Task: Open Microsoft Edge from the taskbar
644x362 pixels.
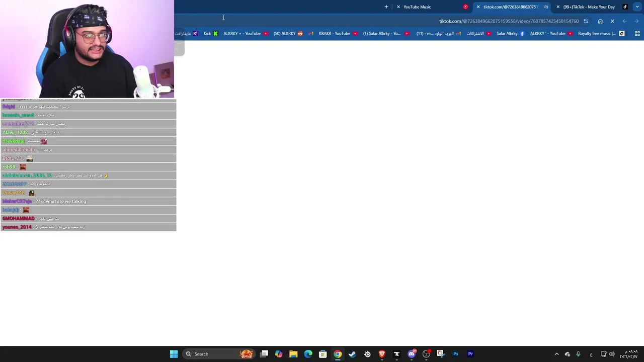Action: 308,354
